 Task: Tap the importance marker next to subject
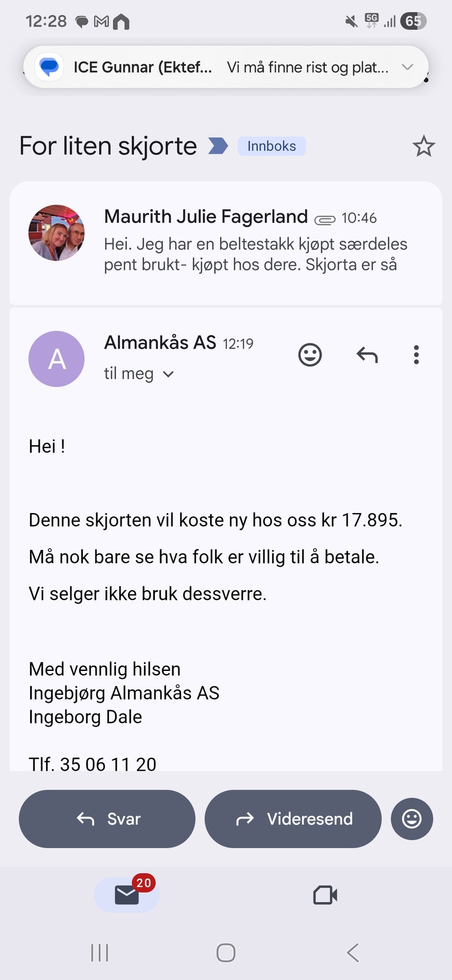(218, 146)
